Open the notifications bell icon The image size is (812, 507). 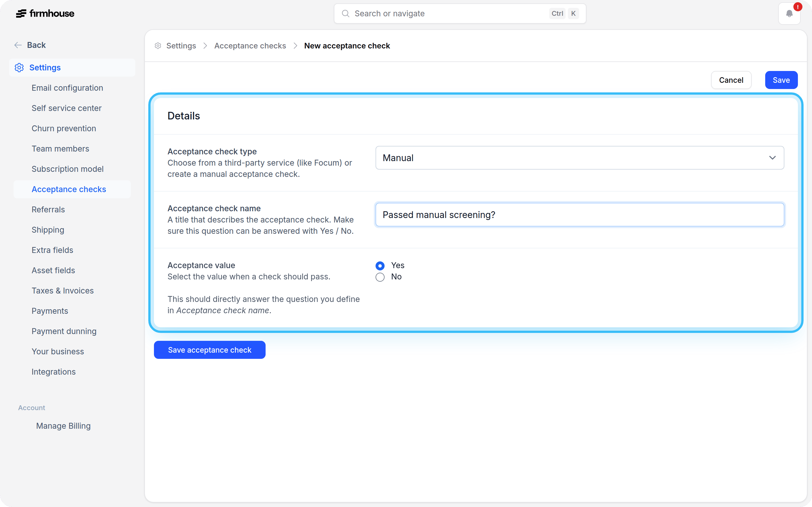tap(789, 14)
